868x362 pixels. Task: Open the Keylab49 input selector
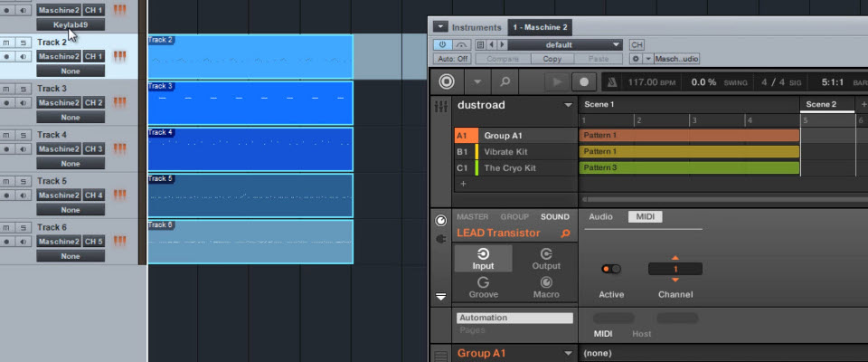point(71,25)
